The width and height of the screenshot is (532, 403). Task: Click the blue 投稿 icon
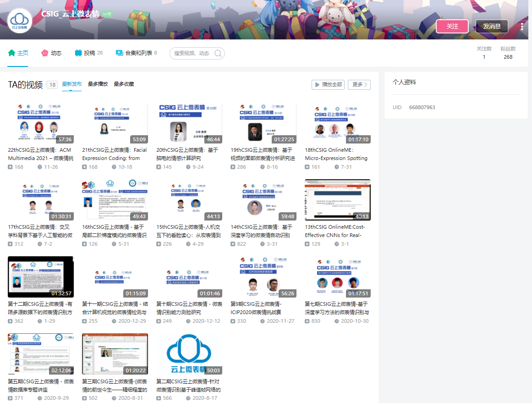coord(78,53)
